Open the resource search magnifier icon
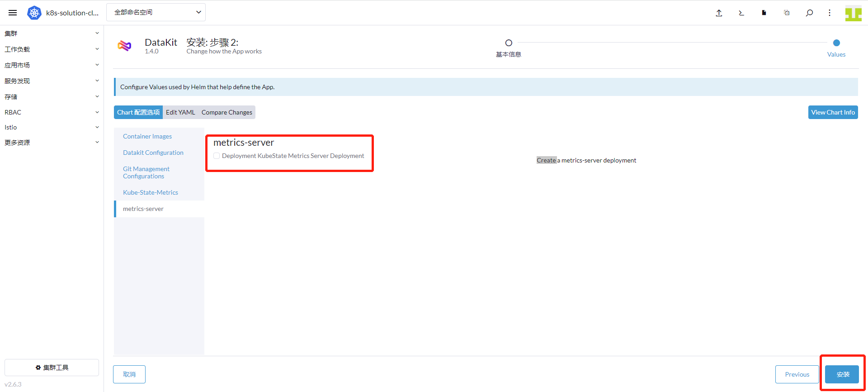This screenshot has height=392, width=868. point(809,13)
